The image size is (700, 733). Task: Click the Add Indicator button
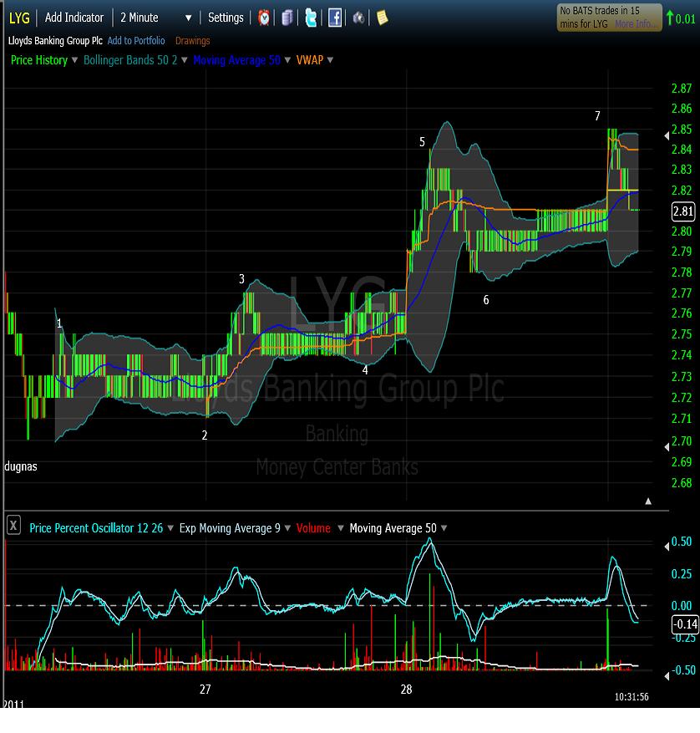pyautogui.click(x=74, y=18)
